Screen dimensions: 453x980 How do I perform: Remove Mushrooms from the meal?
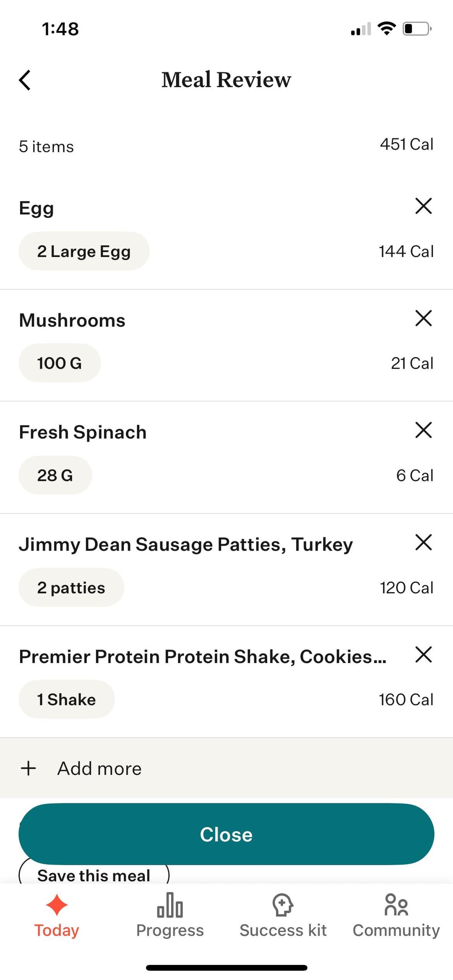pyautogui.click(x=423, y=318)
